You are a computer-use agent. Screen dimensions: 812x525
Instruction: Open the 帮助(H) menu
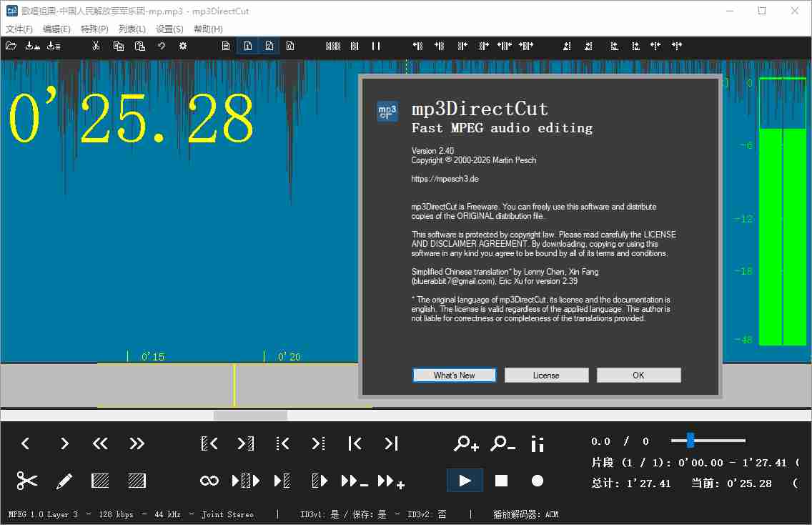tap(208, 29)
